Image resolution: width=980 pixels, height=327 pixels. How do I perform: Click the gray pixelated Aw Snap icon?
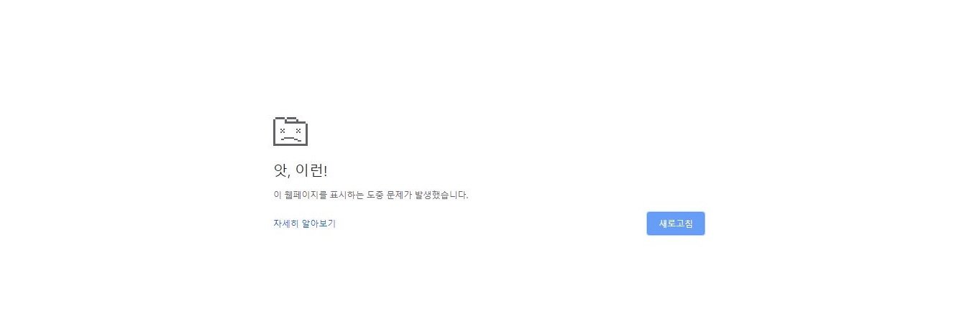click(290, 131)
